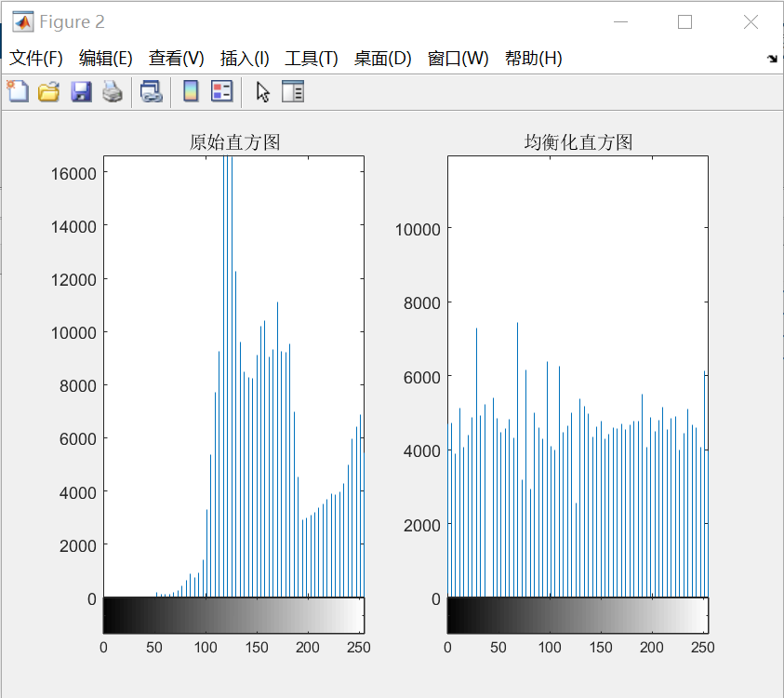Open a saved figure file

(48, 91)
